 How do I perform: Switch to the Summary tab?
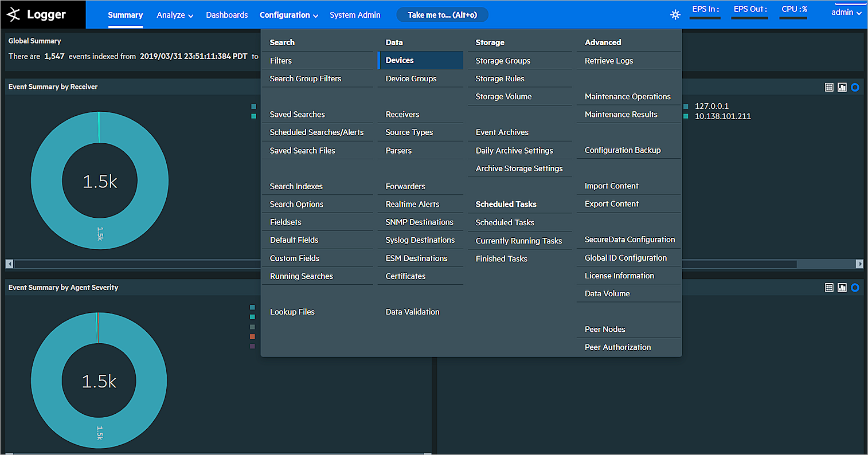(x=125, y=15)
